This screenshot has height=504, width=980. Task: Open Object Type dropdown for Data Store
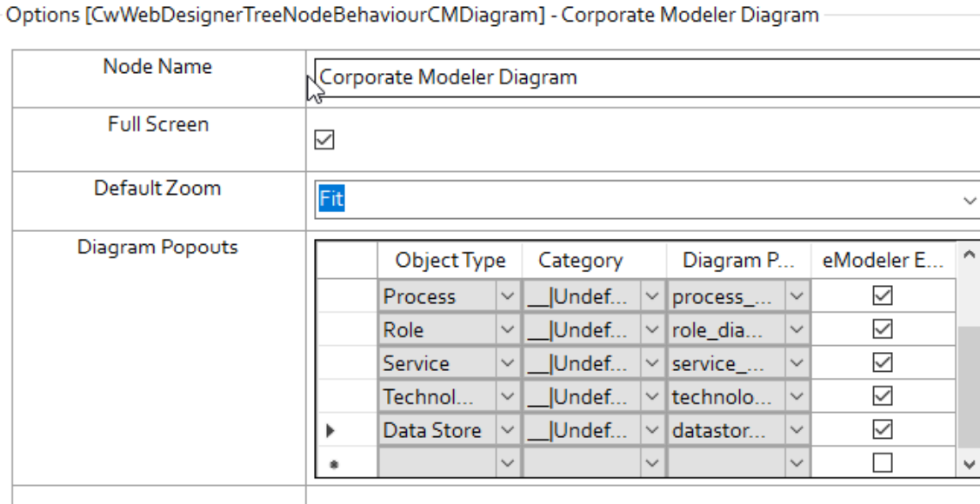point(507,430)
